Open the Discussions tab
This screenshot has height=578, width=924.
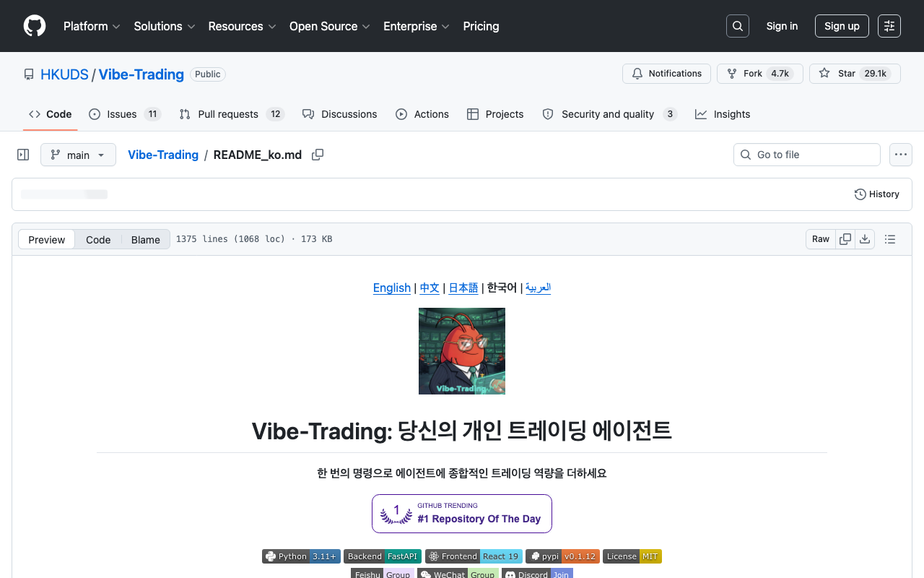[340, 114]
